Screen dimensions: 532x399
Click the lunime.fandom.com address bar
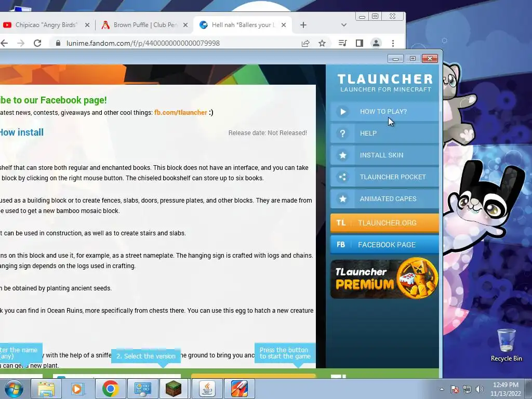click(x=143, y=43)
